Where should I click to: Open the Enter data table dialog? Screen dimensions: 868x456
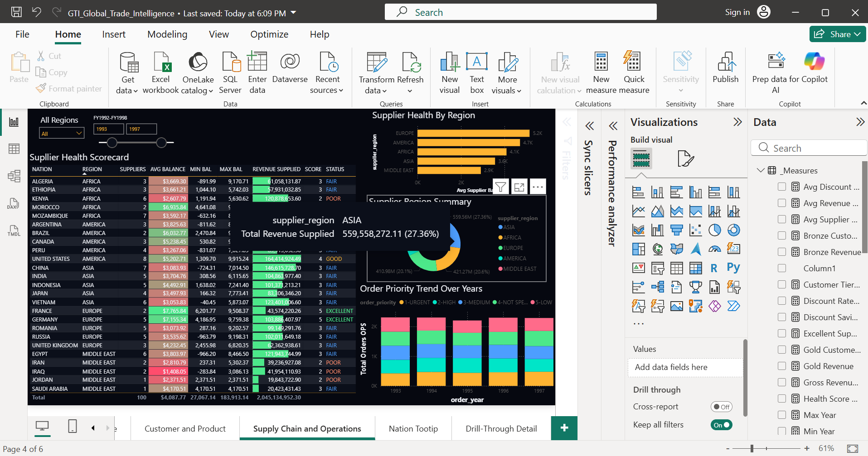point(257,73)
